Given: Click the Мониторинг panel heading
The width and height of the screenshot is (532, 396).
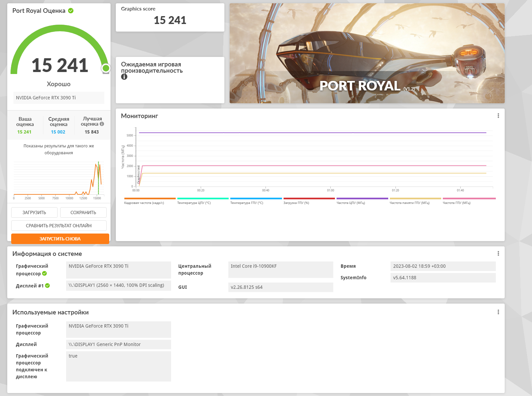Looking at the screenshot, I should (x=139, y=116).
